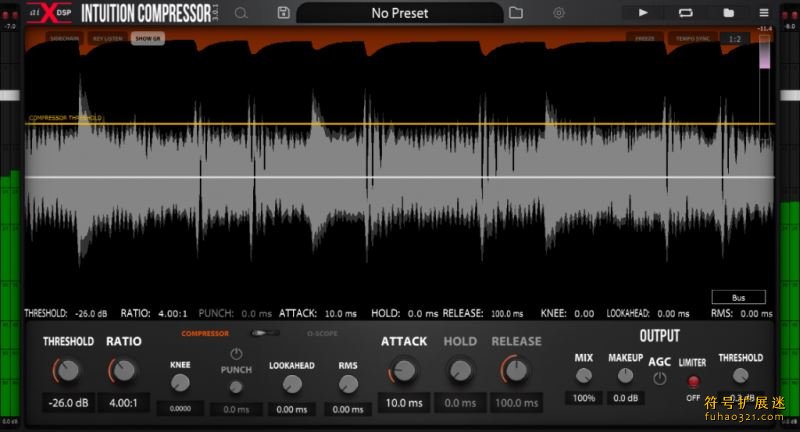Enable the Key Listen button
Screen dimensions: 800x432
(107, 38)
